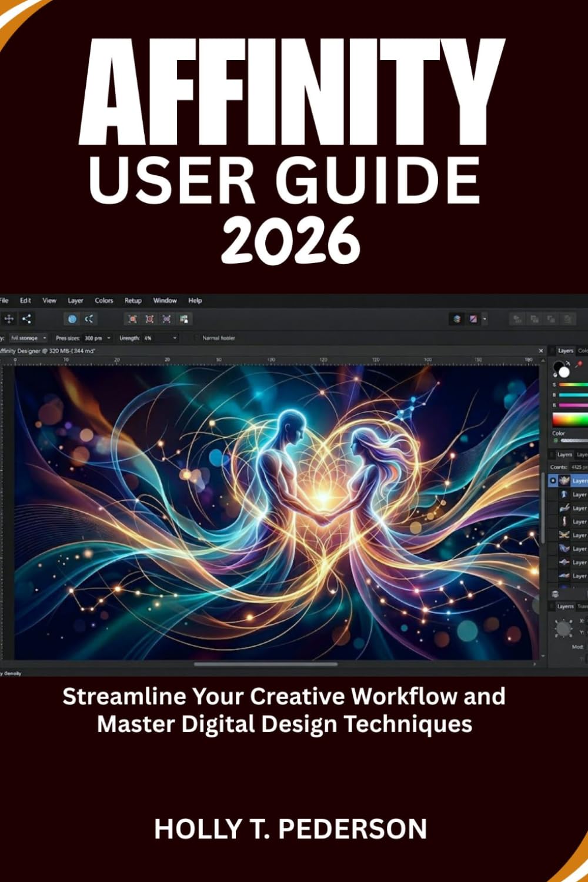588x882 pixels.
Task: Click the double left chevrons toolbar icon
Action: pyautogui.click(x=89, y=319)
